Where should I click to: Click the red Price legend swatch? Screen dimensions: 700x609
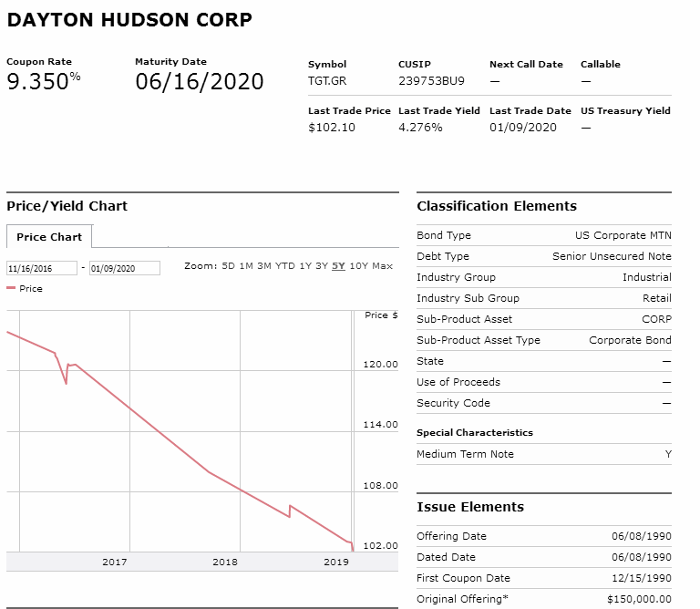pyautogui.click(x=11, y=288)
